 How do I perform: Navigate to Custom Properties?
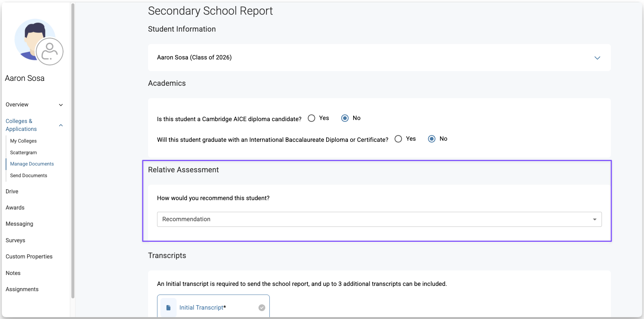(x=29, y=257)
